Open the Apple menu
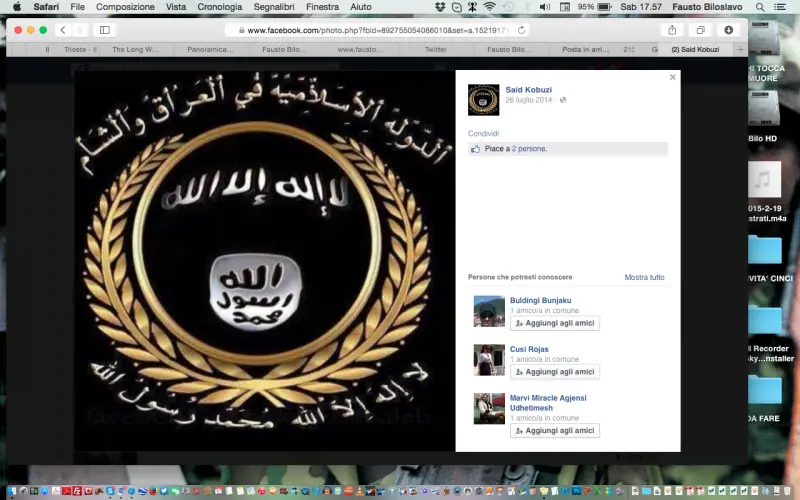 pos(17,7)
